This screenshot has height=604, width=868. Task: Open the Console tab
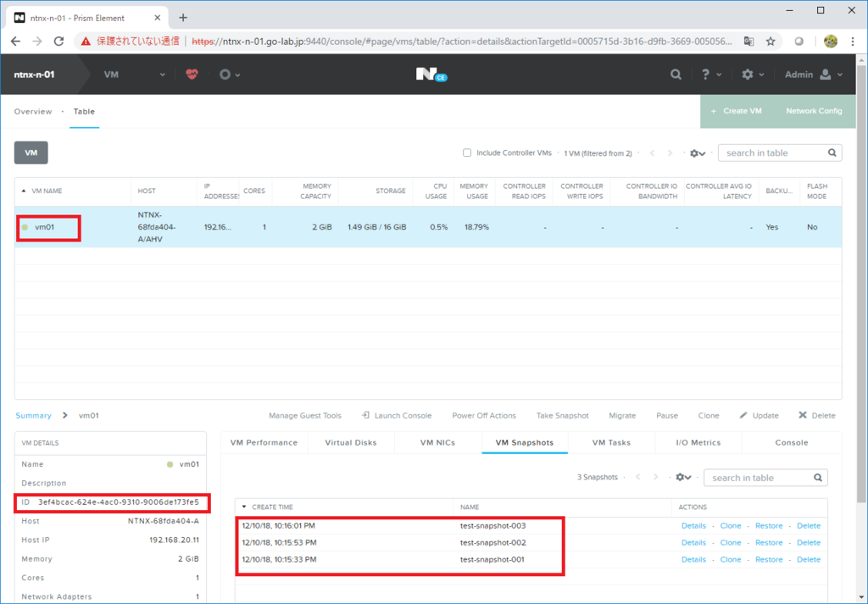(792, 442)
